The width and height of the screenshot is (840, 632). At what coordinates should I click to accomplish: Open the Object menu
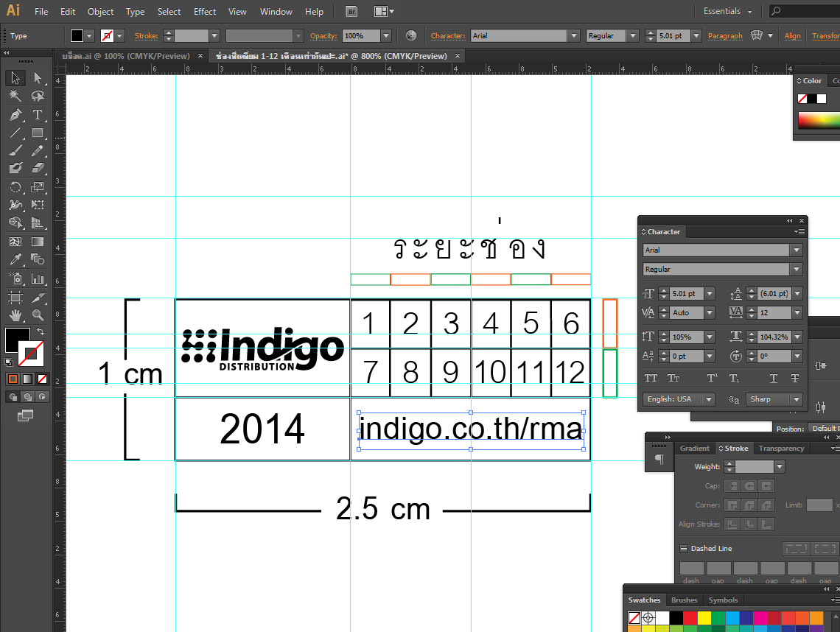101,11
